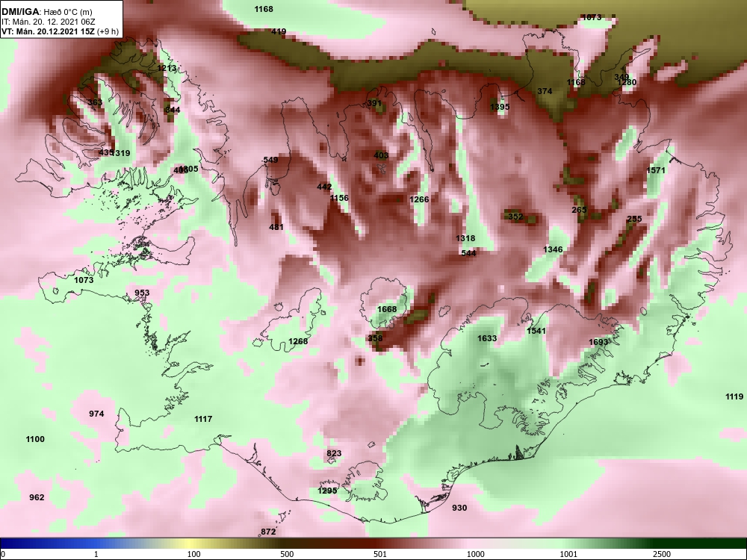Select the VT: Mán. 20.12.2021 15Z line

point(60,32)
